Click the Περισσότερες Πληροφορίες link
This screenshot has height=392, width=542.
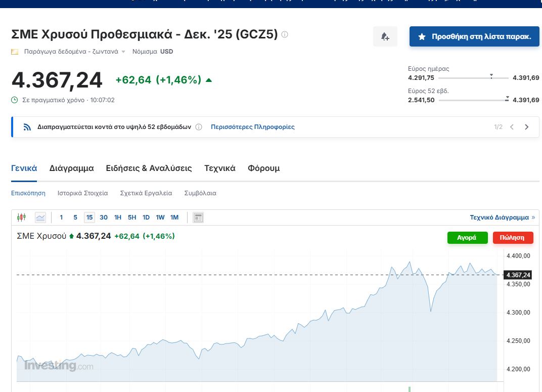(252, 127)
